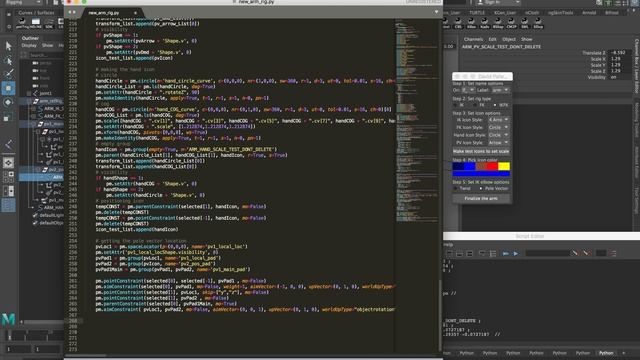Click the SML shelf icon at top right

tap(524, 22)
